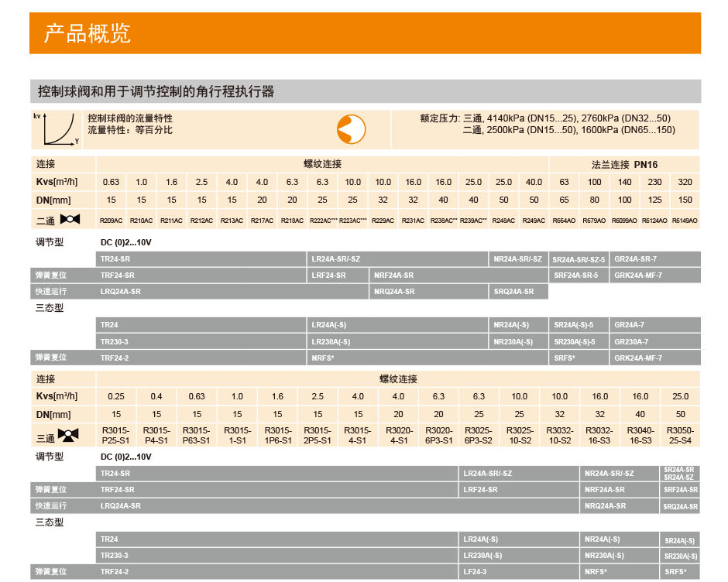Select three-way valve R3020-4-S1

[x=398, y=436]
